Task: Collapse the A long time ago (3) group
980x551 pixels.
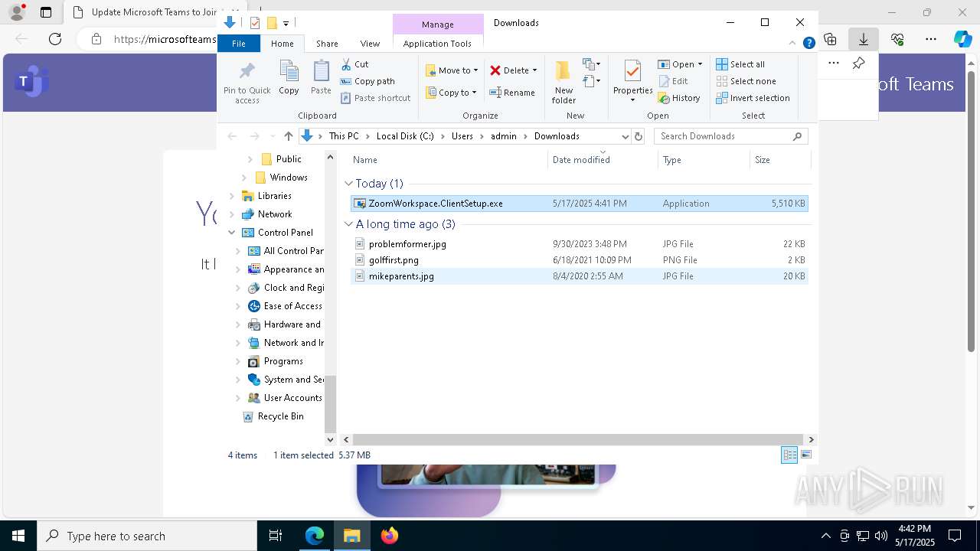Action: click(348, 224)
